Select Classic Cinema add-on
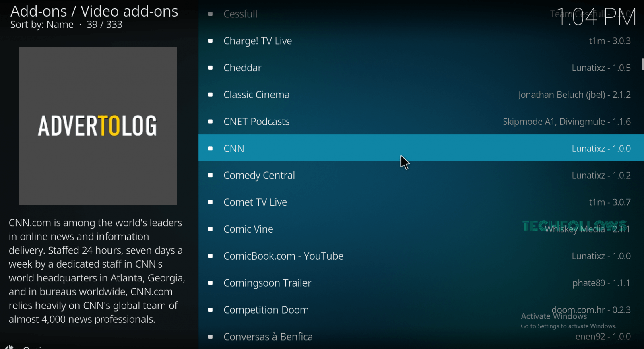Screen dimensions: 644x349 (421, 95)
